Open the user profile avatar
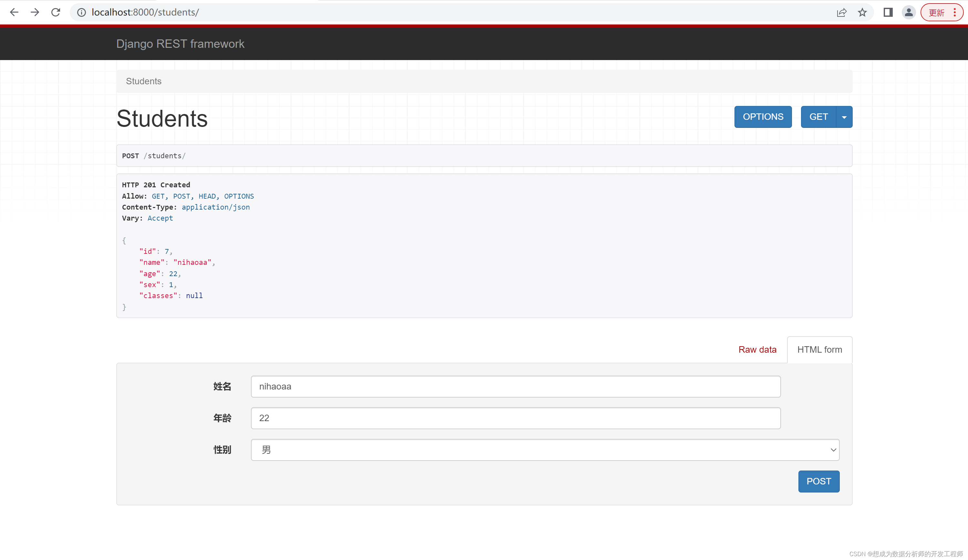968x560 pixels. coord(909,12)
